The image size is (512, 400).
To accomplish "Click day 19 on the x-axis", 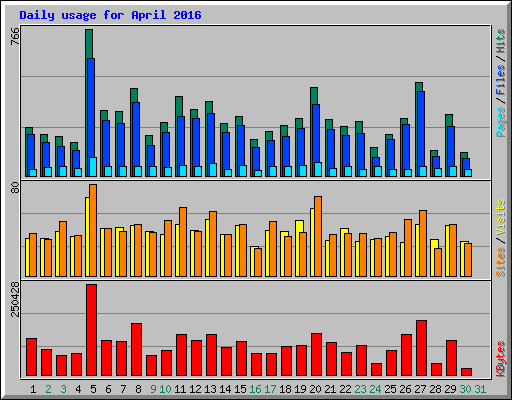I will click(300, 389).
